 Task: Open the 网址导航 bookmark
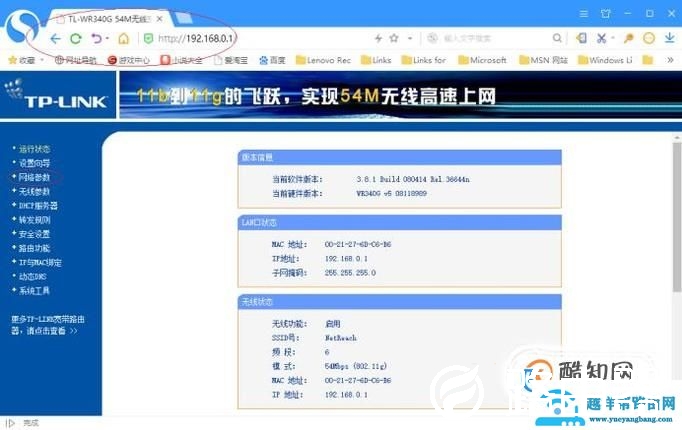coord(75,60)
